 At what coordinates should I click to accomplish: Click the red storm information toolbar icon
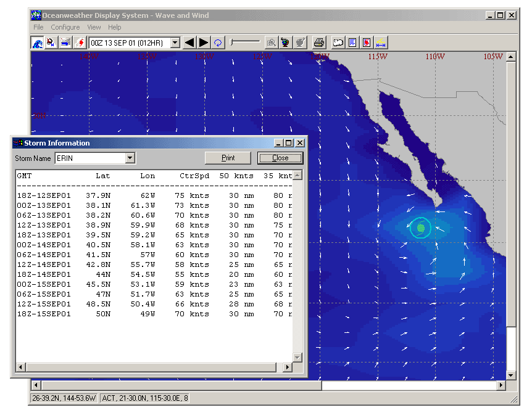[x=367, y=43]
